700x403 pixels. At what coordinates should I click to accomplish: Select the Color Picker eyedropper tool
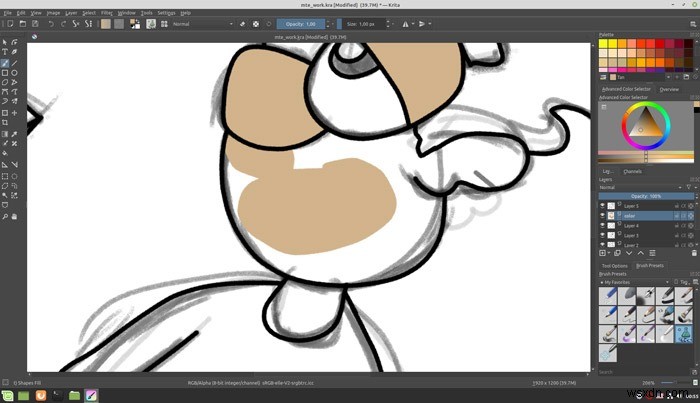pyautogui.click(x=15, y=133)
